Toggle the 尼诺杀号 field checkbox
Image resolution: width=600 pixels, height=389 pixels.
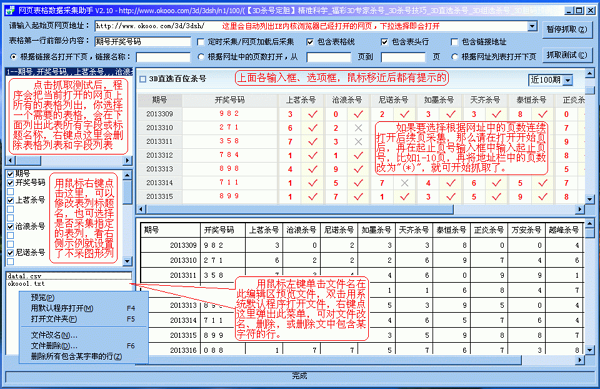coord(11,253)
